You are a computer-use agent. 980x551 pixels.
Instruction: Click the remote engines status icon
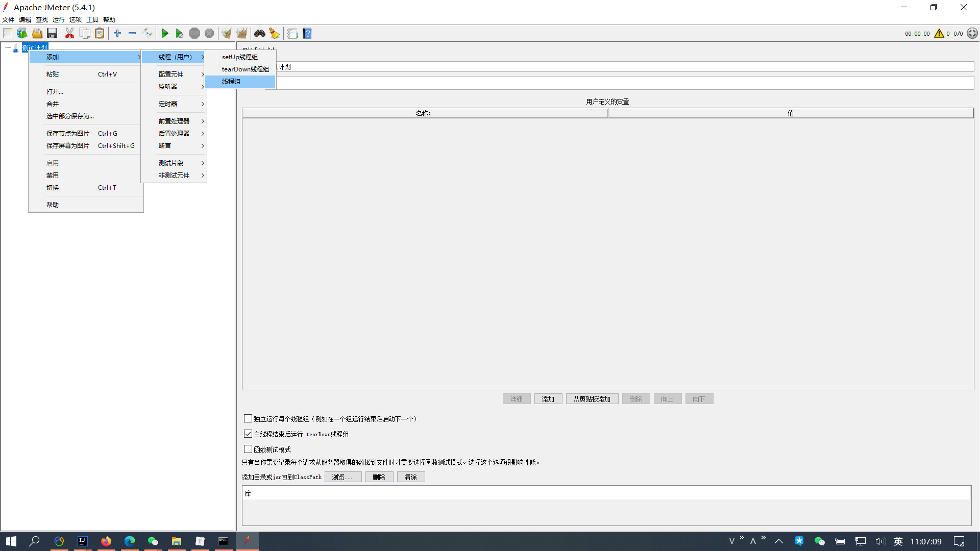point(972,33)
